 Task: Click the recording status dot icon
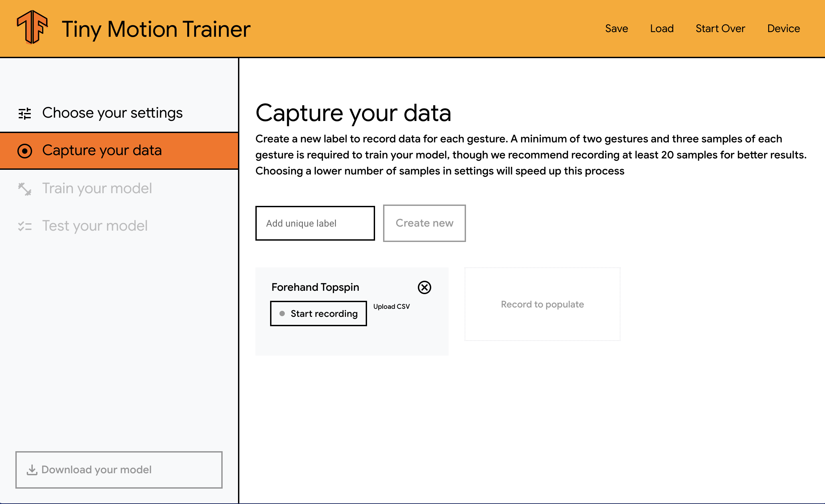[x=283, y=313]
